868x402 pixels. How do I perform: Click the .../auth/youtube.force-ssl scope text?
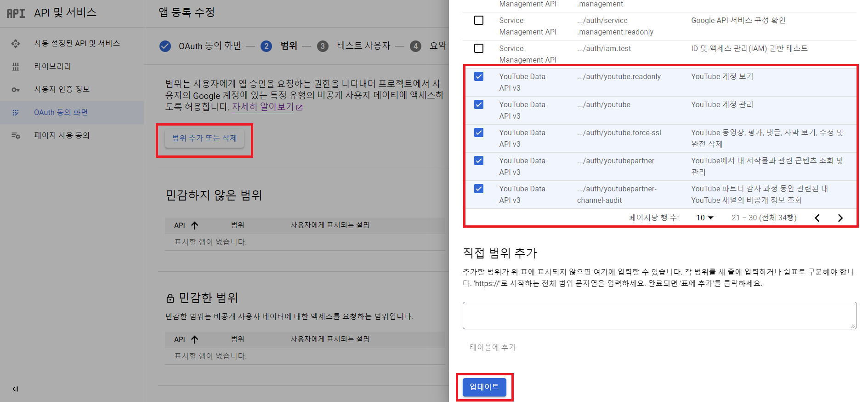619,132
